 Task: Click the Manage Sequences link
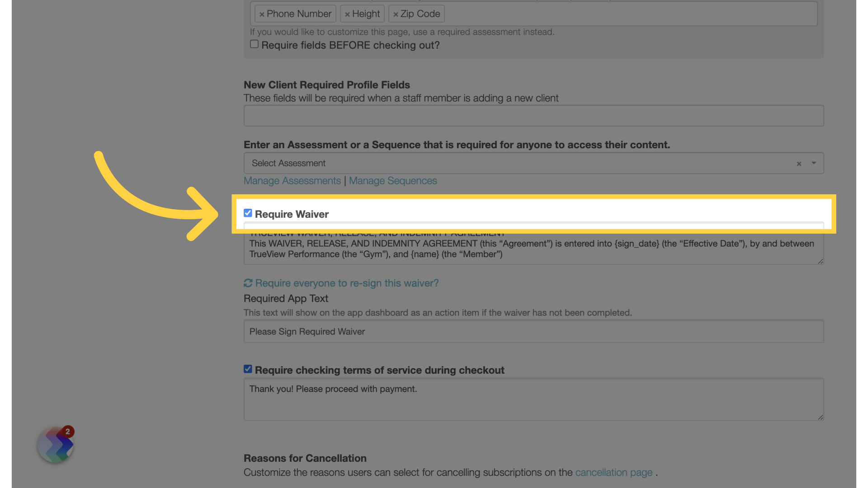(393, 181)
